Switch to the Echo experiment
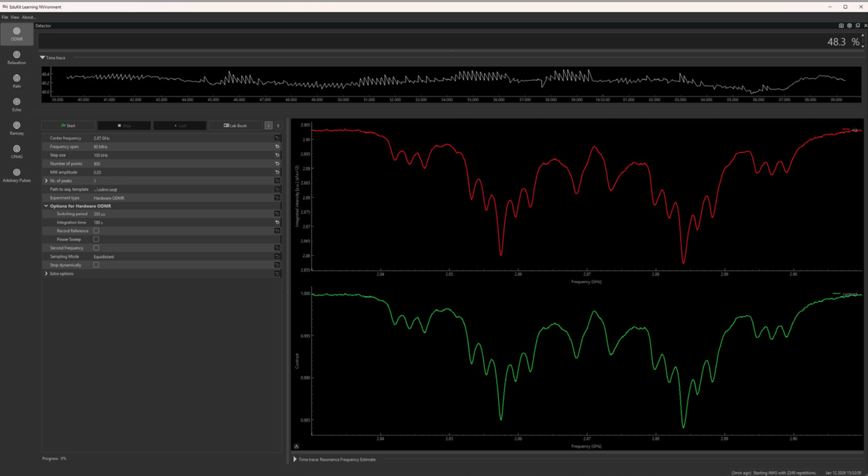The width and height of the screenshot is (868, 476). (16, 105)
